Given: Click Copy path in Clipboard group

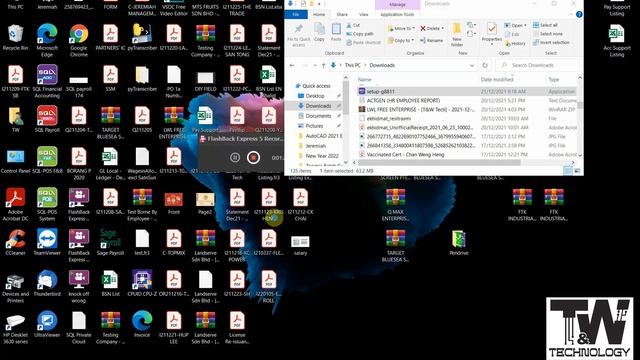Looking at the screenshot, I should [360, 34].
